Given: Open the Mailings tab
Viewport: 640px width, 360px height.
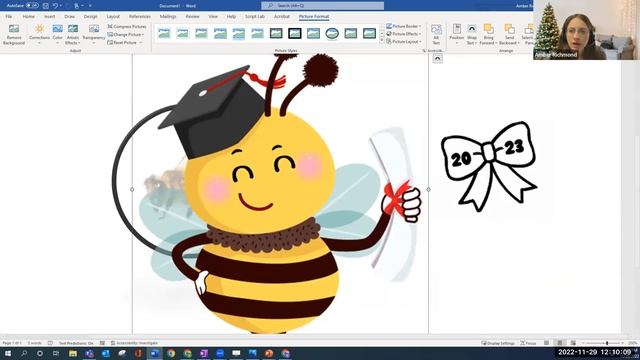Looking at the screenshot, I should pyautogui.click(x=168, y=16).
